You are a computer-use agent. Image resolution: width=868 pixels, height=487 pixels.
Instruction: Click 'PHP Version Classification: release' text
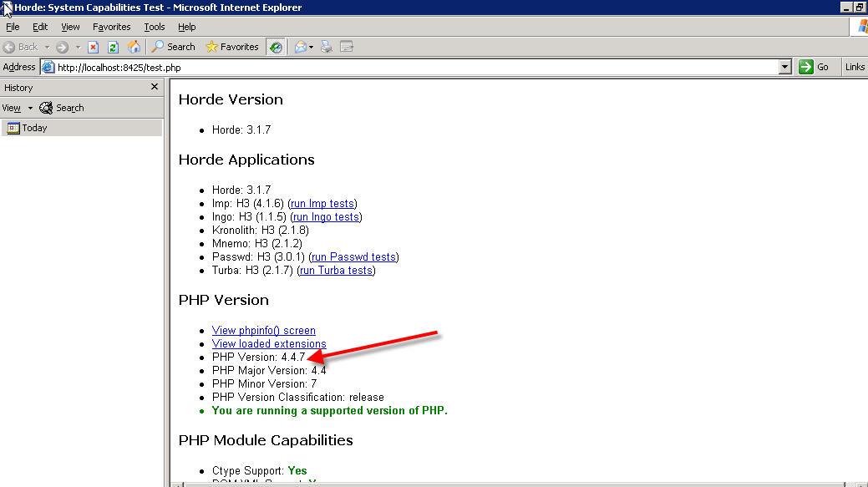pyautogui.click(x=297, y=397)
